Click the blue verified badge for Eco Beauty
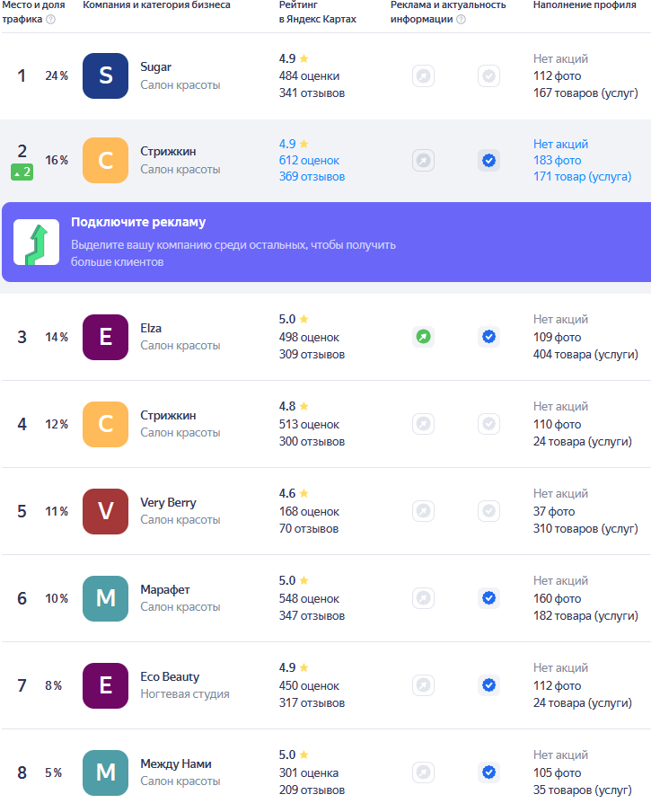 pyautogui.click(x=488, y=685)
